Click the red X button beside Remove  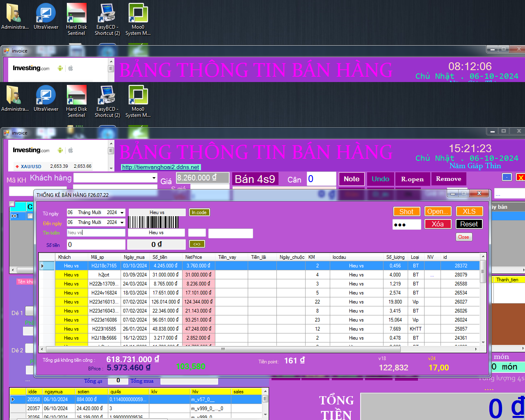(520, 177)
